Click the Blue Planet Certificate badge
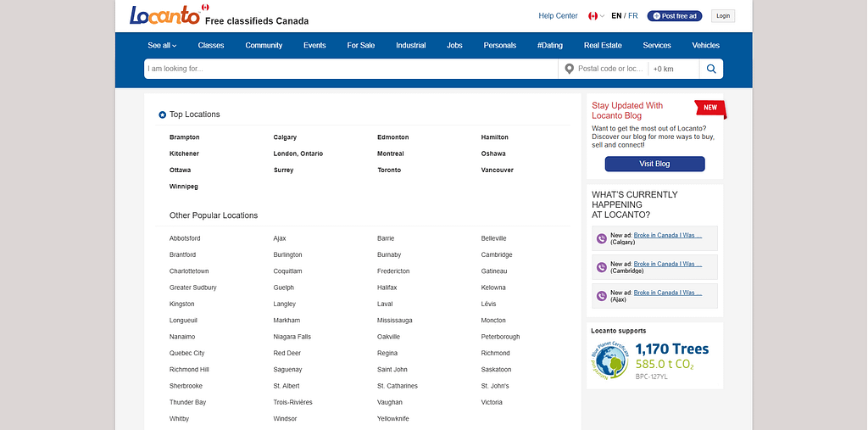 (x=609, y=360)
